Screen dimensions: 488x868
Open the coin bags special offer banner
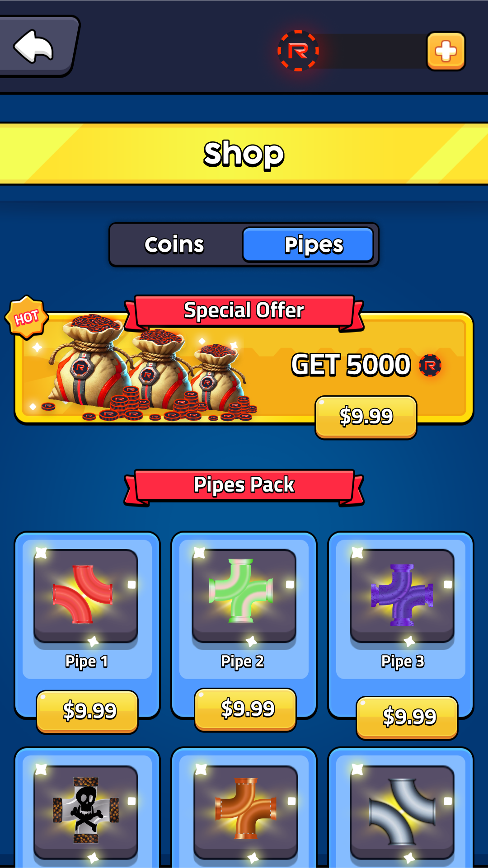tap(244, 368)
